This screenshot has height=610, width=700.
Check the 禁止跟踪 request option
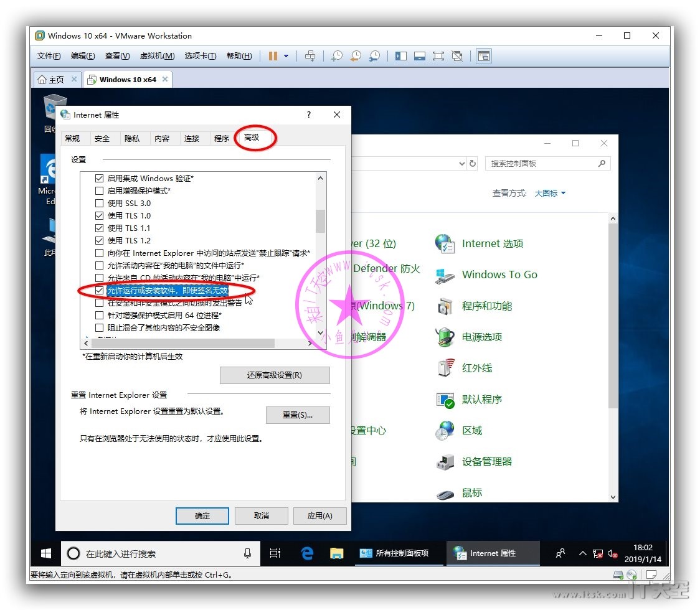[x=99, y=253]
